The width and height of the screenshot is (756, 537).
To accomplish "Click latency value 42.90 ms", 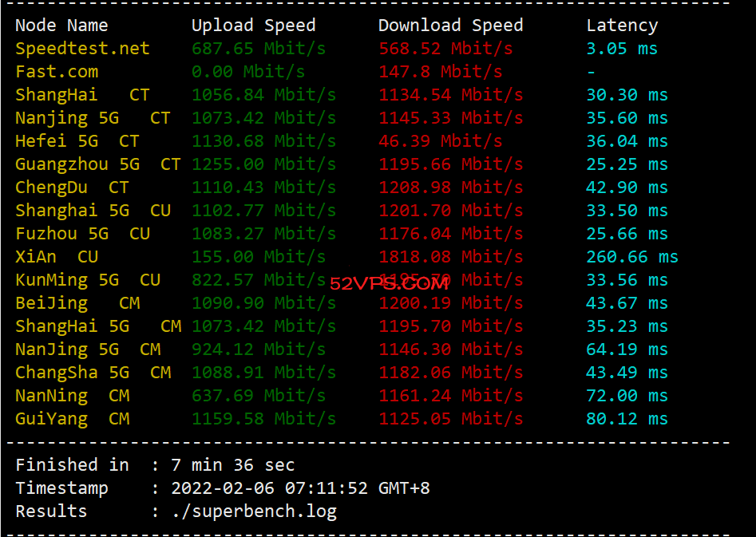I will 627,188.
